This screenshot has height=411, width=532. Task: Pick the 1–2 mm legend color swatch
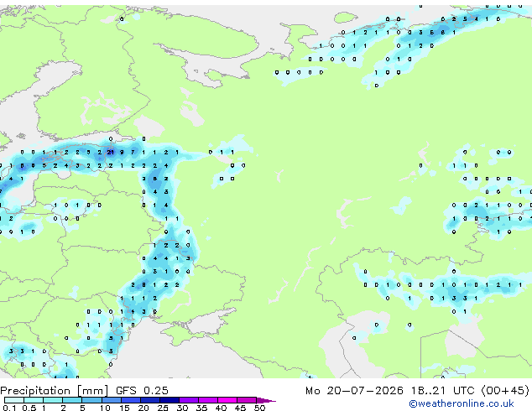coord(53,400)
